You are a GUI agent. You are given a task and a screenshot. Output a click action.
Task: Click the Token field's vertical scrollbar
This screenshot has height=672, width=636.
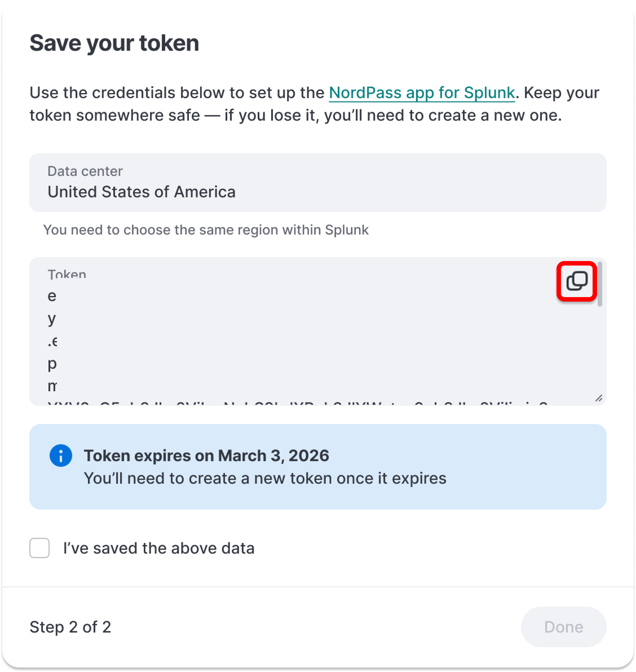pyautogui.click(x=600, y=284)
